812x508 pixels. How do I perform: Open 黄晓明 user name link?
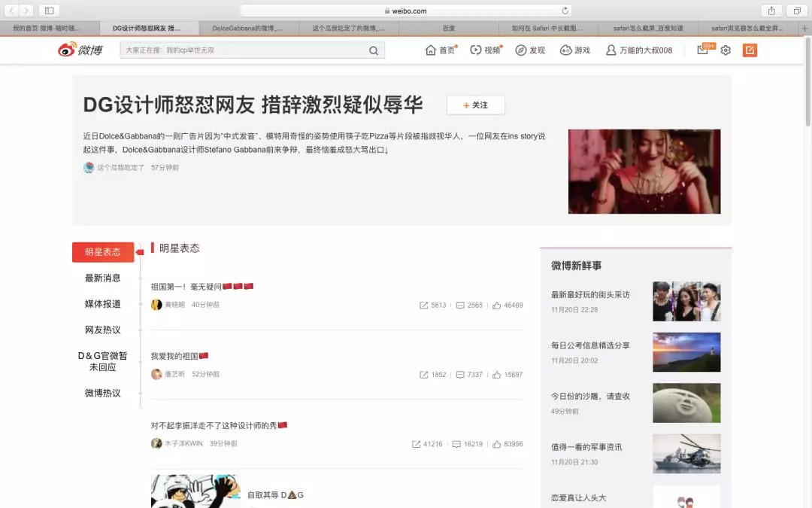coord(174,305)
